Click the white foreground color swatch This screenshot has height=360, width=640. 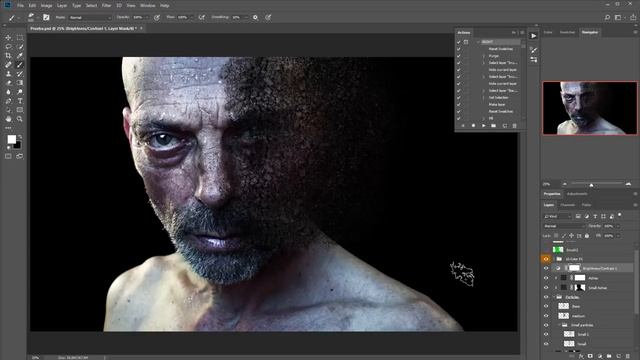pyautogui.click(x=11, y=140)
